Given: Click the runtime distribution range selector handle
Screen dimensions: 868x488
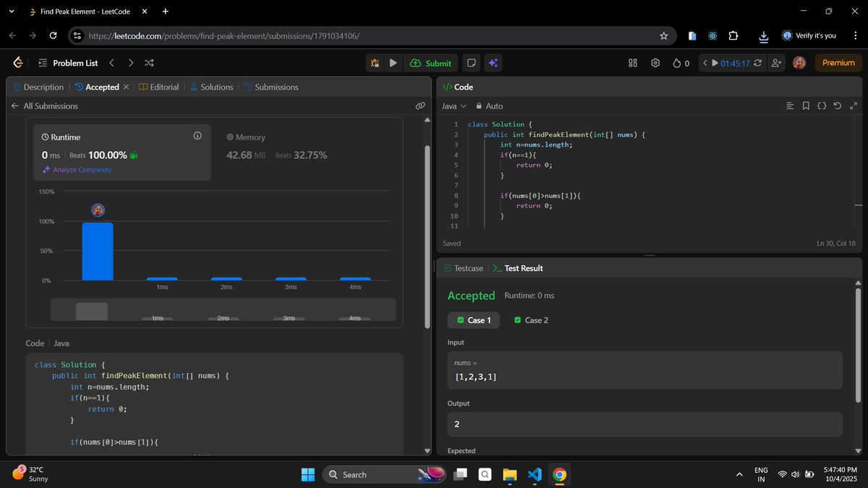Looking at the screenshot, I should [x=92, y=311].
